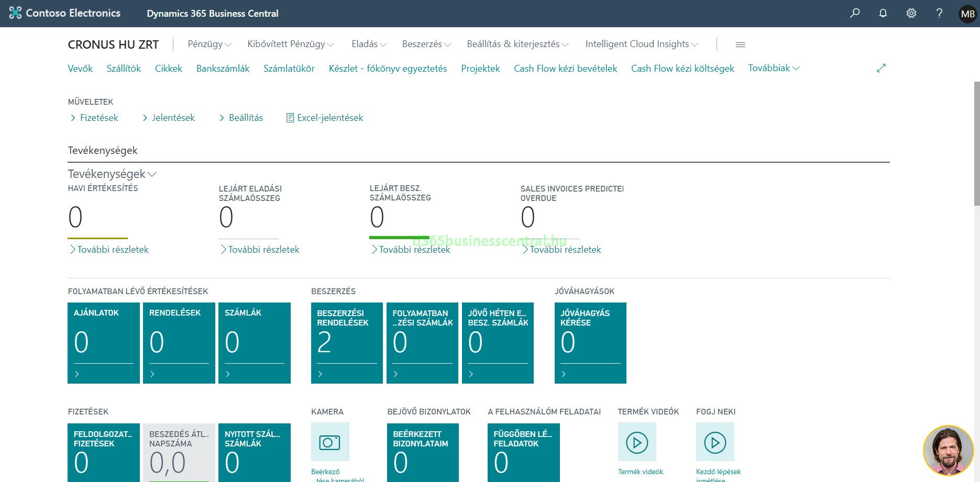Play the Termék videók icon
Image resolution: width=980 pixels, height=482 pixels.
[x=637, y=442]
